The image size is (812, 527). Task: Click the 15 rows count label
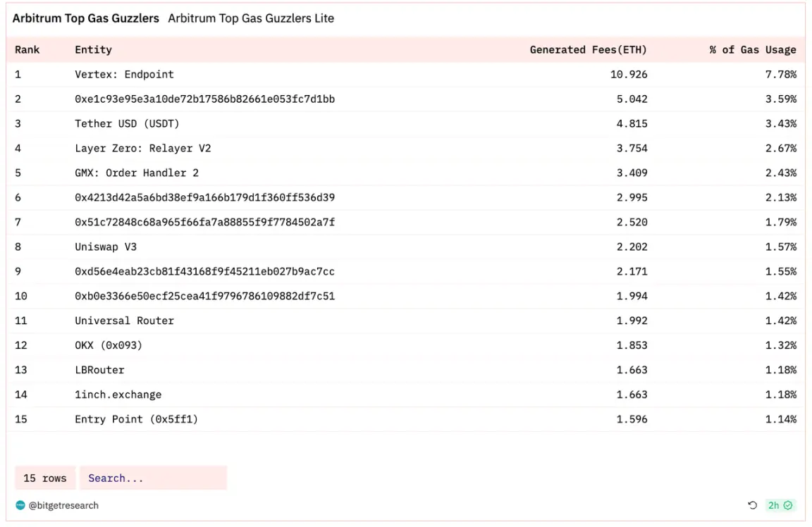[45, 478]
